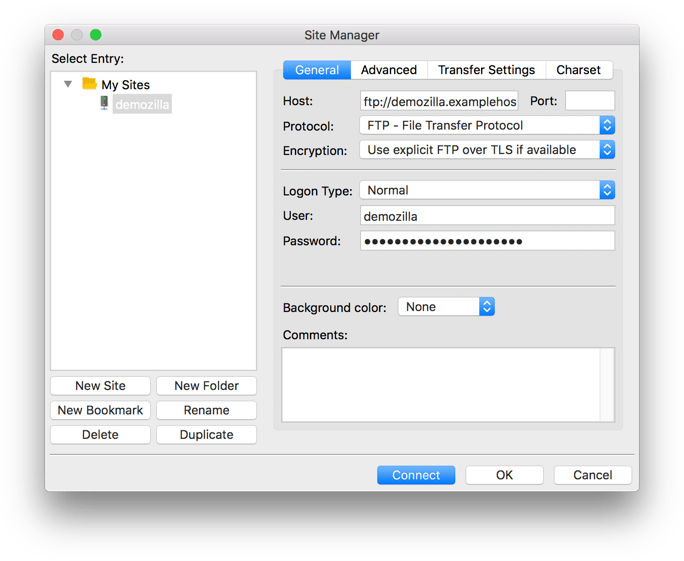Image resolution: width=684 pixels, height=561 pixels.
Task: Click the demozilla server icon
Action: (104, 103)
